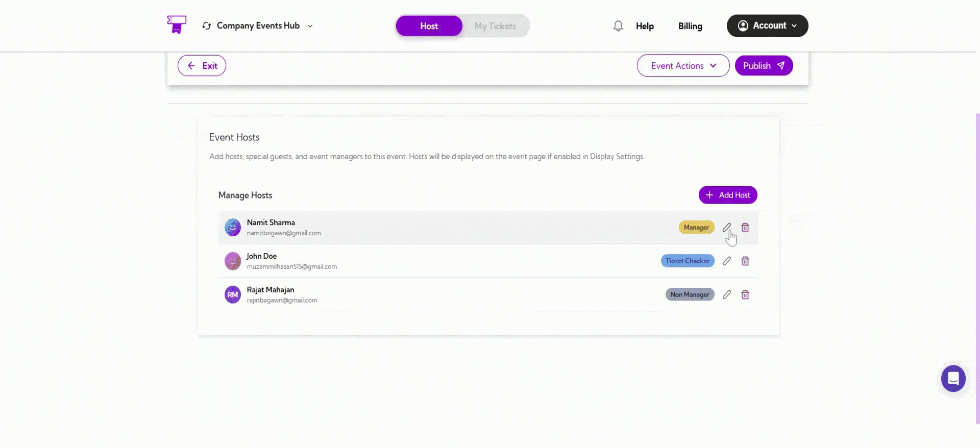Image resolution: width=980 pixels, height=448 pixels.
Task: Click the Add Host button
Action: (x=728, y=195)
